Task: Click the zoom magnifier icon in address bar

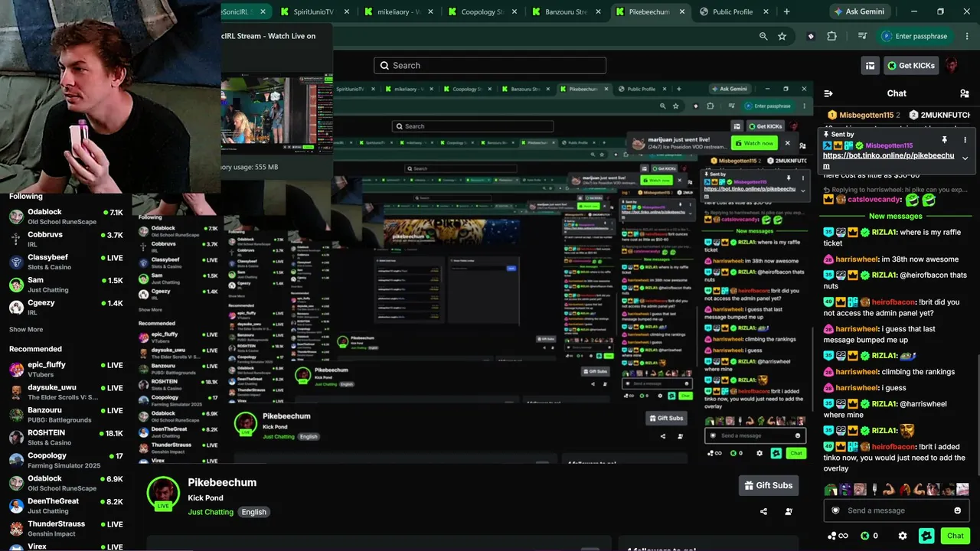Action: [x=763, y=36]
